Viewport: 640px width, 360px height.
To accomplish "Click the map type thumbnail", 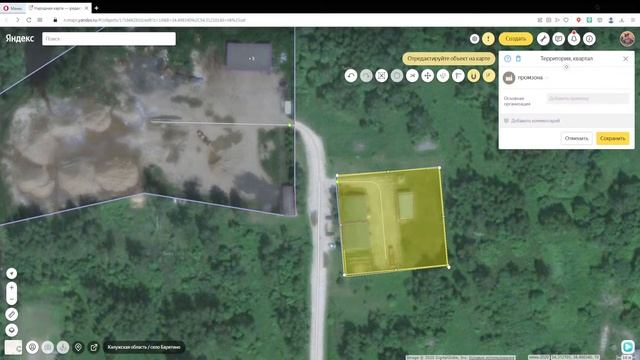I will (13, 347).
